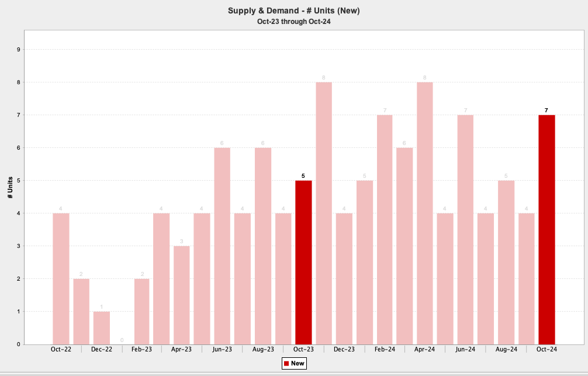Click the Dec-23 bar with value 4
The image size is (588, 376).
tap(344, 278)
